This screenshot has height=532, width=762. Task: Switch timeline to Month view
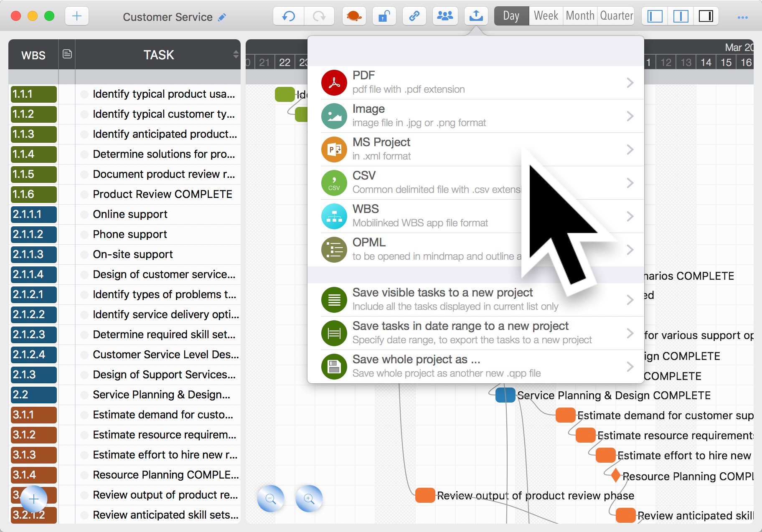580,16
